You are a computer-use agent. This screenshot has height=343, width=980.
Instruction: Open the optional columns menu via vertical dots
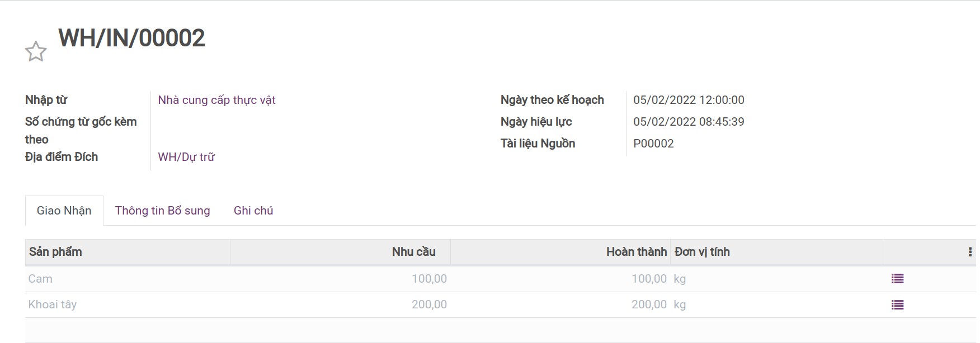(970, 252)
